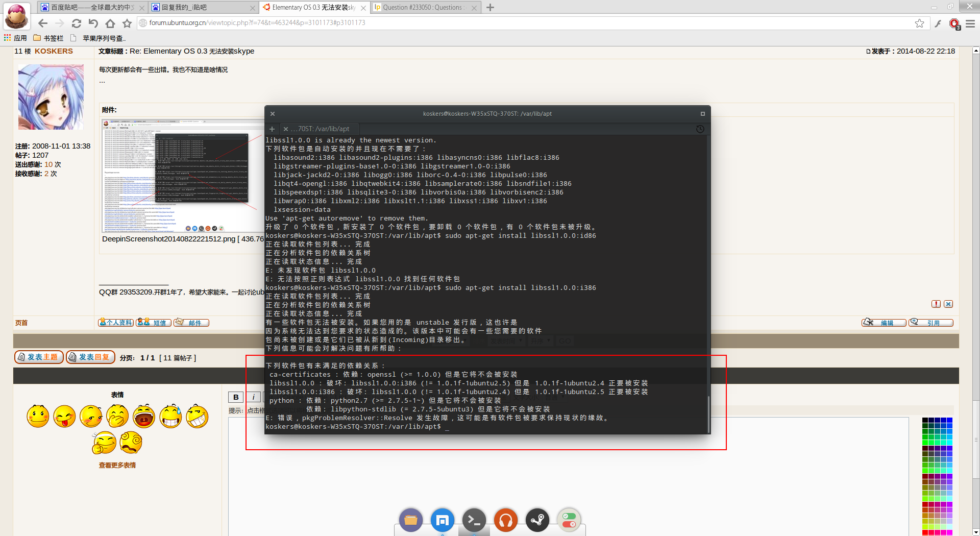Open Terminal from the dock
The width and height of the screenshot is (980, 536).
[474, 520]
